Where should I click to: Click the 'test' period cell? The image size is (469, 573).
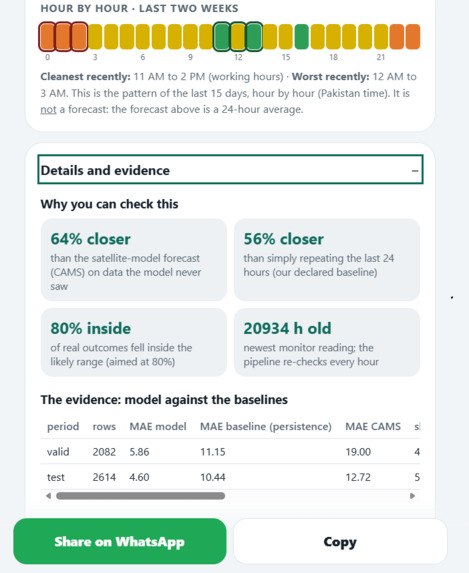(x=56, y=477)
